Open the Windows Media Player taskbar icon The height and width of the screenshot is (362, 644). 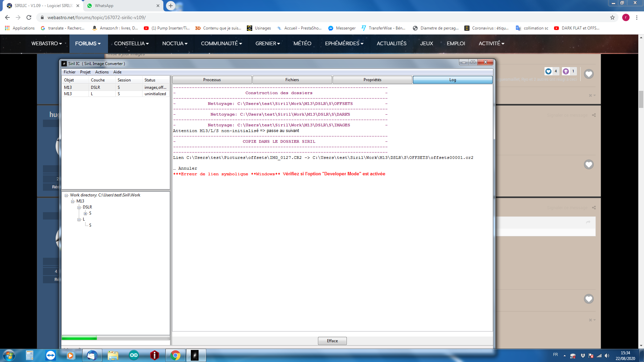pyautogui.click(x=70, y=355)
